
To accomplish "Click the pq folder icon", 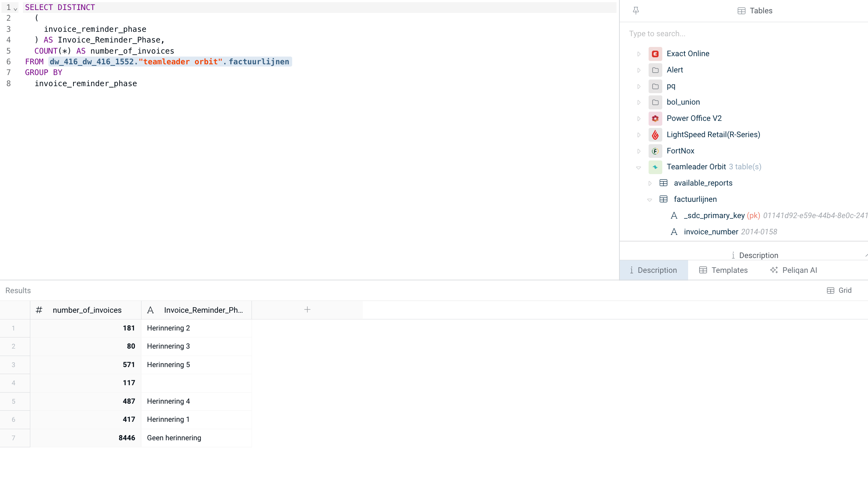I will [x=655, y=87].
